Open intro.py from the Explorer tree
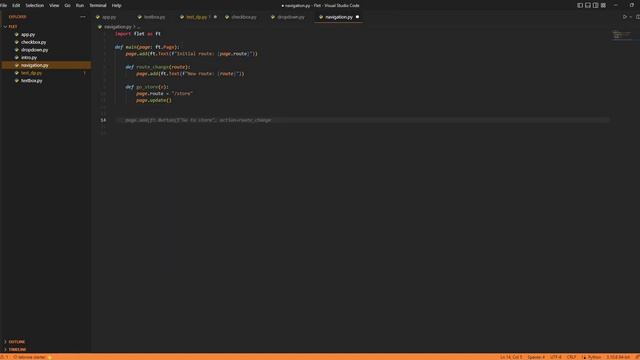This screenshot has width=640, height=360. [29, 58]
